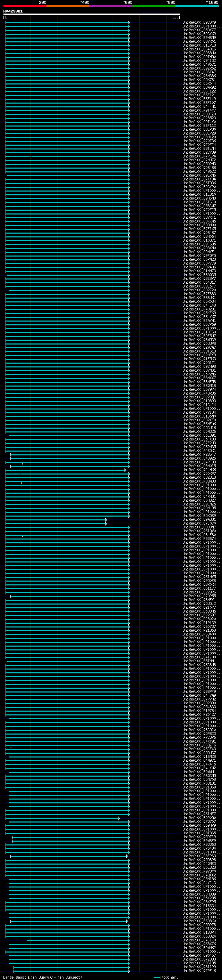
Task: Click the cyan ~100% color legend bar
Action: (x=197, y=6)
